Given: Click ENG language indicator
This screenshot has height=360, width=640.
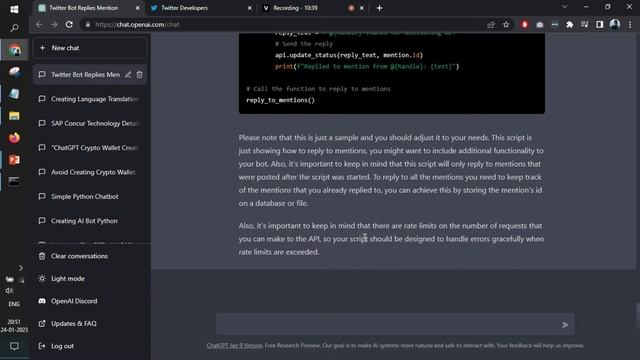Looking at the screenshot, I should 14,304.
